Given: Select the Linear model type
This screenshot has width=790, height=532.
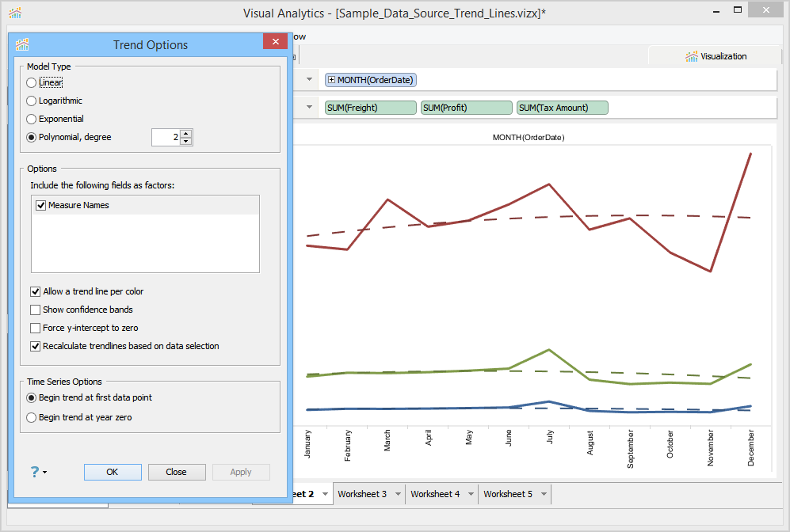Looking at the screenshot, I should (32, 82).
